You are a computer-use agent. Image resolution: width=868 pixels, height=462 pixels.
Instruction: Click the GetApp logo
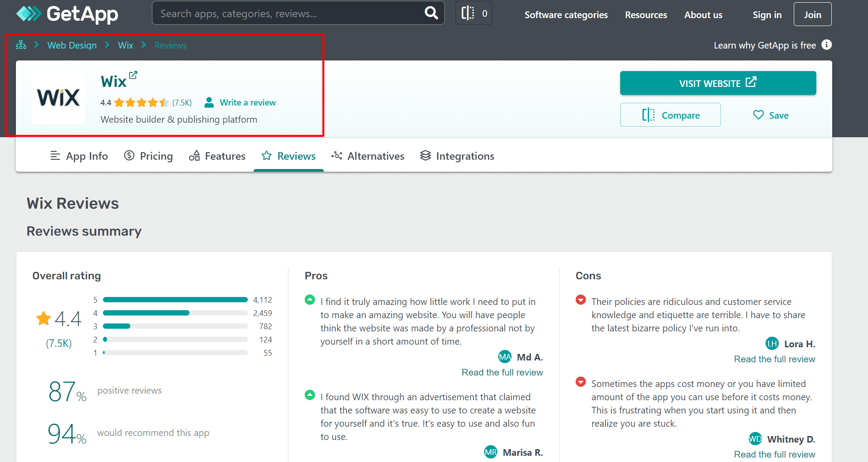pyautogui.click(x=67, y=14)
